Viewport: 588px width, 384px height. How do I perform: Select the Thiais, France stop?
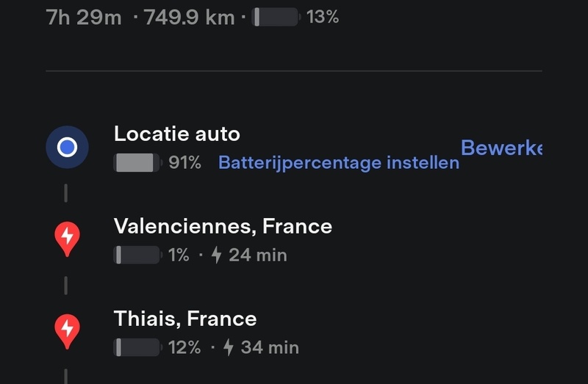coord(185,319)
